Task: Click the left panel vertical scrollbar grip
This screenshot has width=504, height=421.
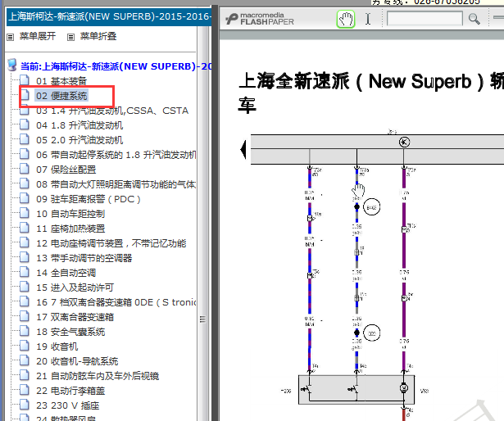Action: pyautogui.click(x=202, y=319)
